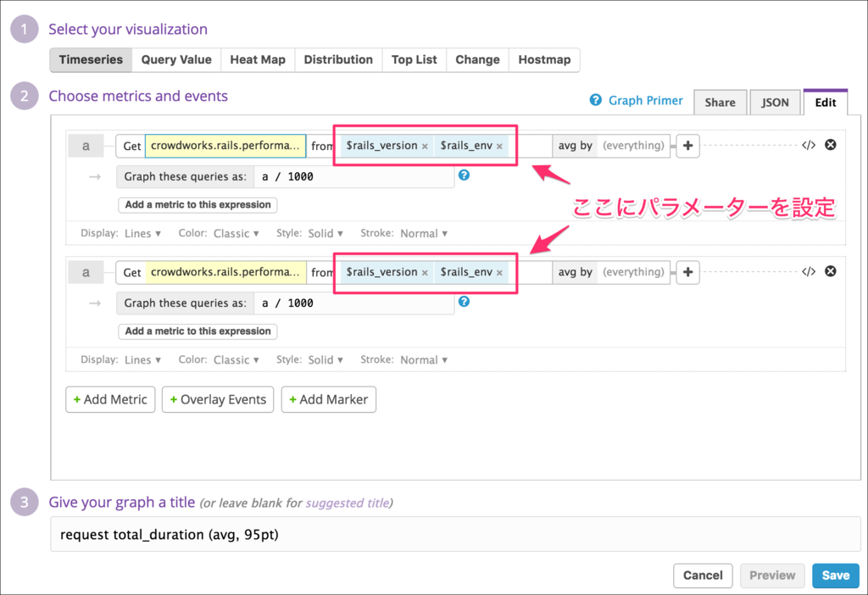The width and height of the screenshot is (868, 595).
Task: Select the Timeseries visualization tab
Action: click(91, 60)
